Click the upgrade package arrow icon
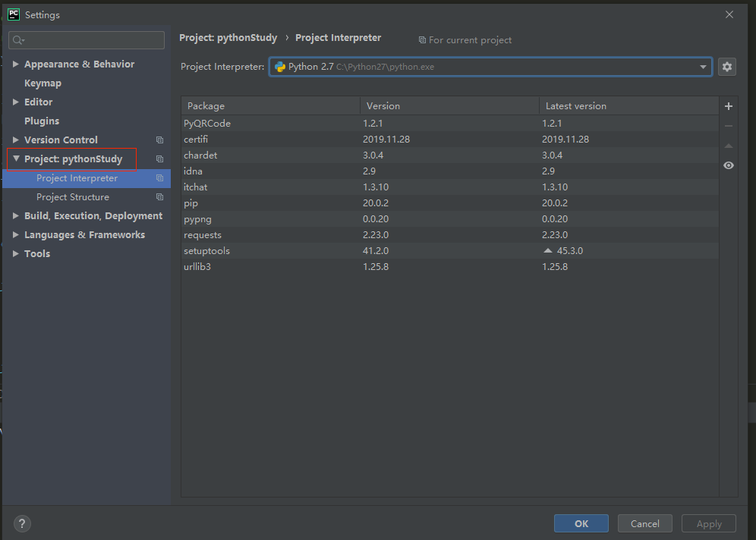The height and width of the screenshot is (540, 756). 729,146
